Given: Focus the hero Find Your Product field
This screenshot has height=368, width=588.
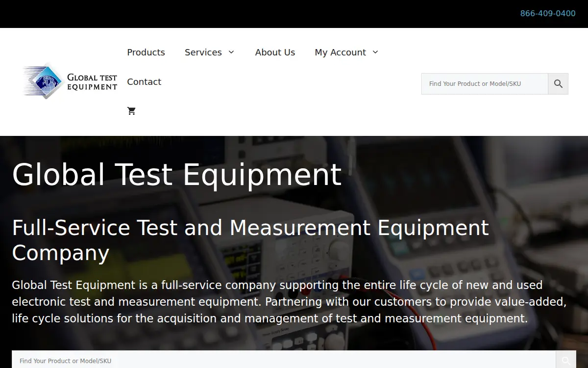Looking at the screenshot, I should click(x=284, y=361).
